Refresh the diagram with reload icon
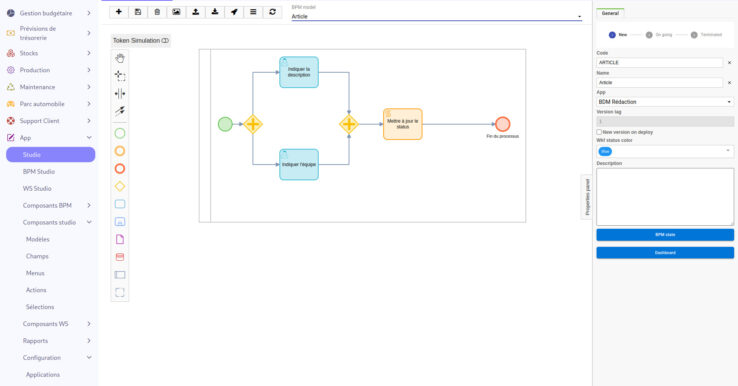The image size is (738, 386). tap(273, 12)
